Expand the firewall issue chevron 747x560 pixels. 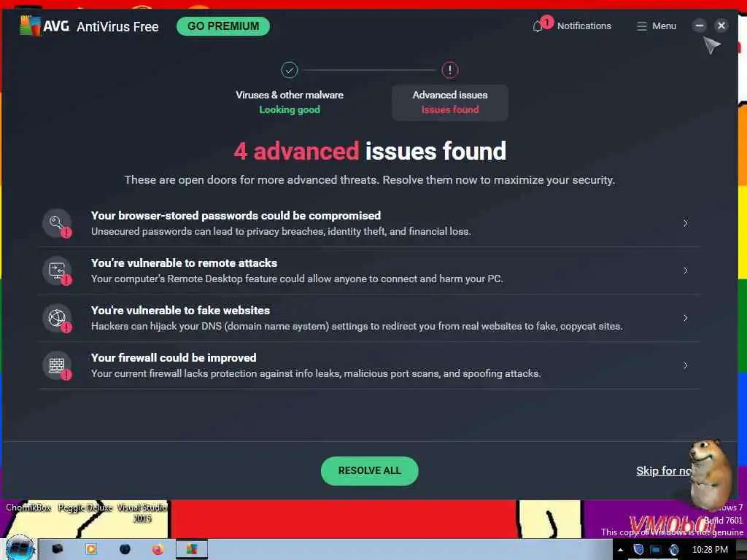point(685,365)
